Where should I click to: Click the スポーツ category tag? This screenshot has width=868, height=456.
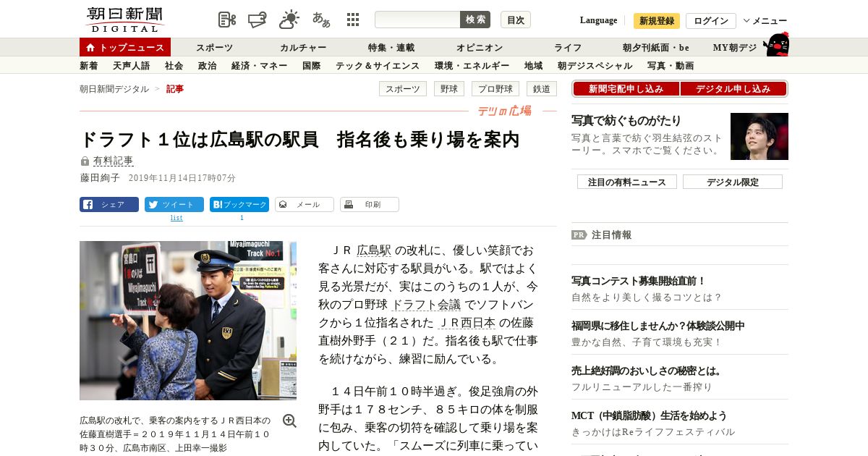[402, 89]
